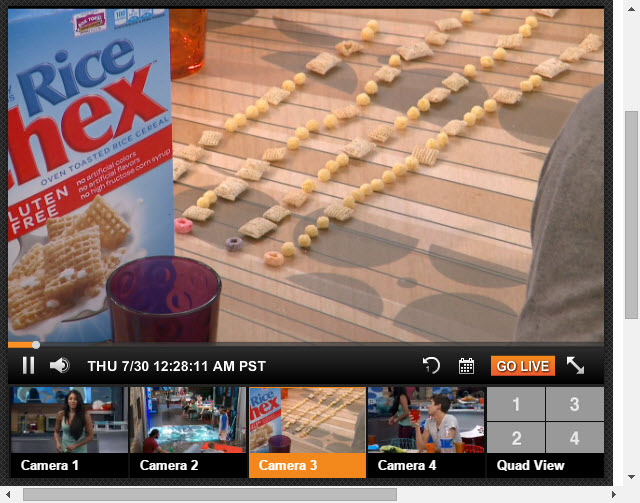Switch to Camera 2 feed
This screenshot has height=503, width=640.
[x=188, y=432]
